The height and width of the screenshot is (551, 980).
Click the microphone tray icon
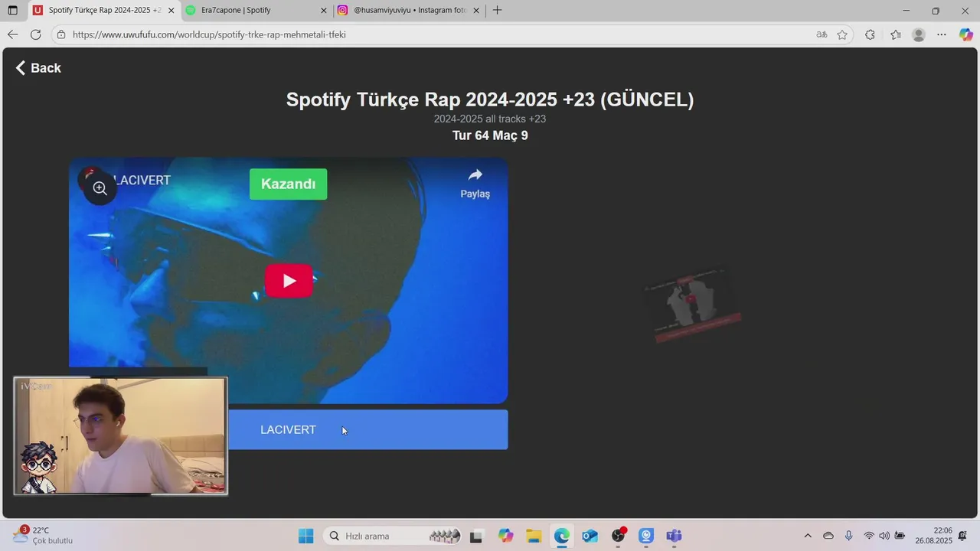pyautogui.click(x=848, y=536)
